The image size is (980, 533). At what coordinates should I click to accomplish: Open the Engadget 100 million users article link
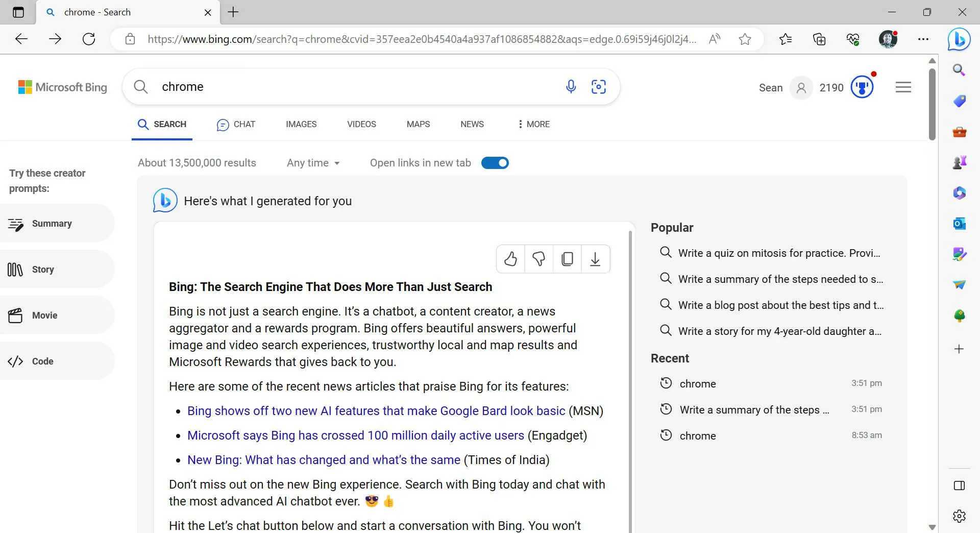click(355, 435)
